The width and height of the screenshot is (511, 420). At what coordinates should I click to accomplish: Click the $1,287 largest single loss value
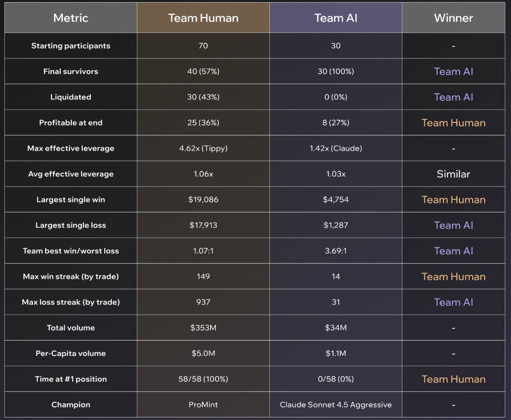(336, 225)
